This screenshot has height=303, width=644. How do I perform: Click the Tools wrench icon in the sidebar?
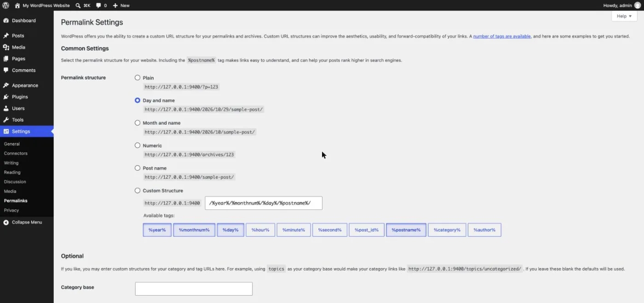point(6,120)
